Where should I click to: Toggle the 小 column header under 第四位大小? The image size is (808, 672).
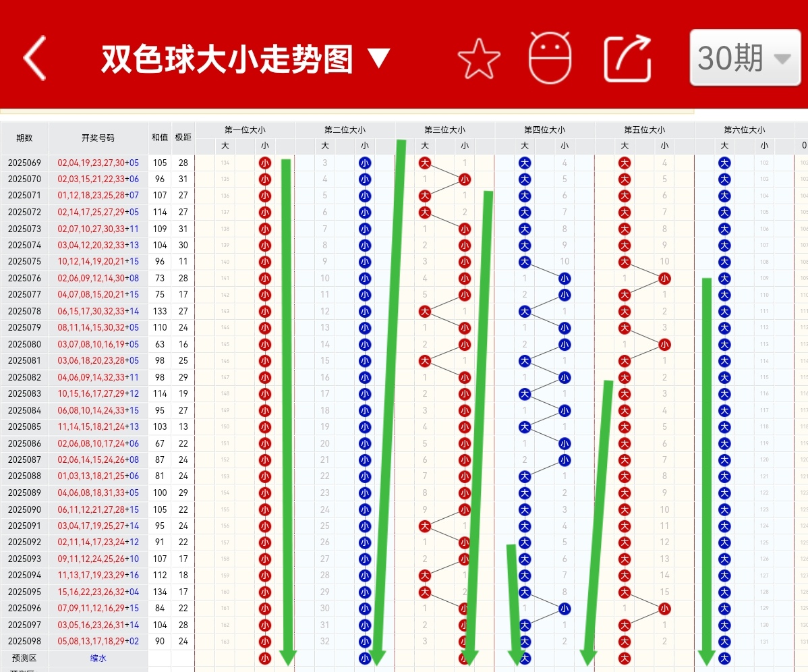(x=565, y=146)
